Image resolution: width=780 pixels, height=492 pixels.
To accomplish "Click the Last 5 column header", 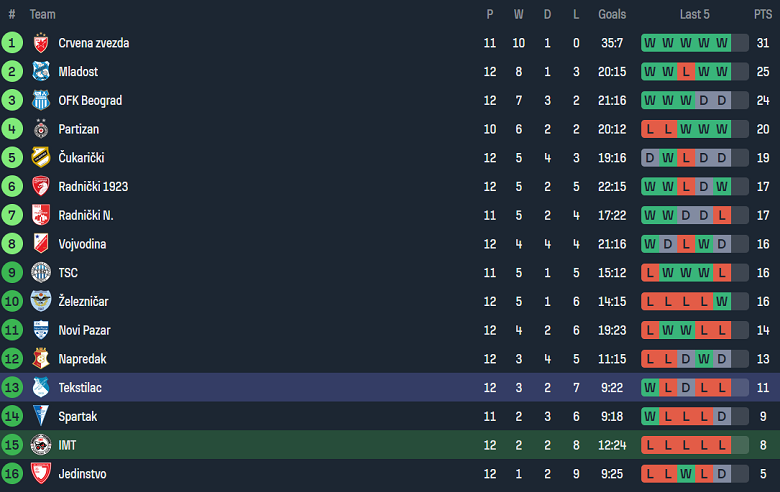I will 695,14.
